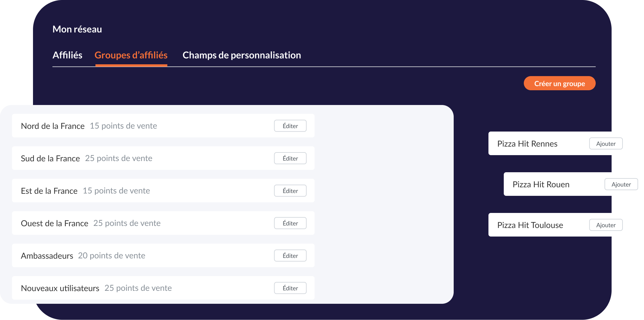Image resolution: width=644 pixels, height=320 pixels.
Task: Click the Nouveaux utilisateurs group name
Action: pos(60,288)
